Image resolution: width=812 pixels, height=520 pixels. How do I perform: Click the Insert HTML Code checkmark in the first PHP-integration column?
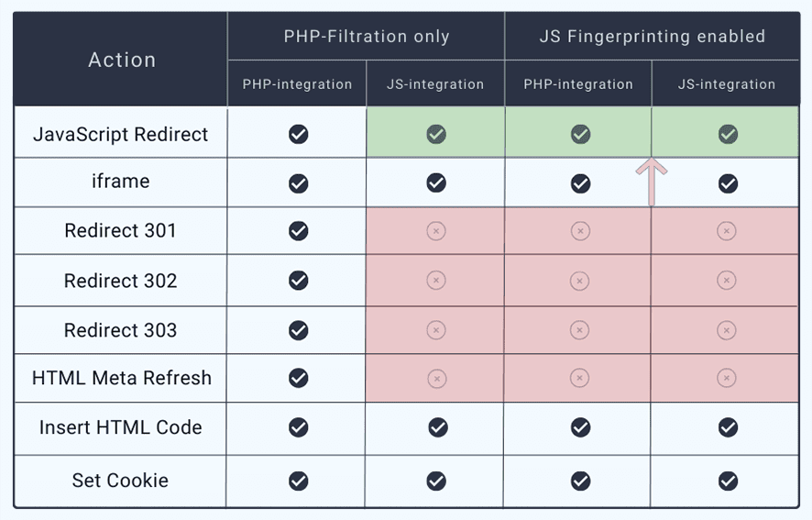pyautogui.click(x=298, y=427)
